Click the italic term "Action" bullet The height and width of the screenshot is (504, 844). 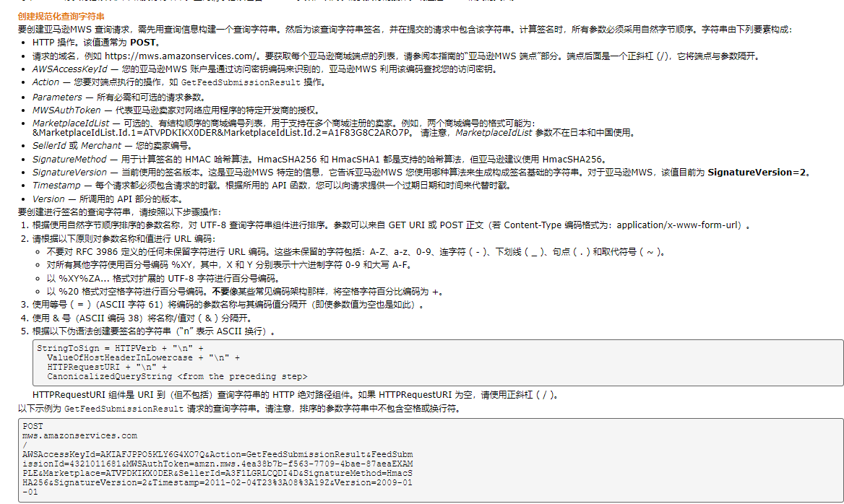(46, 82)
